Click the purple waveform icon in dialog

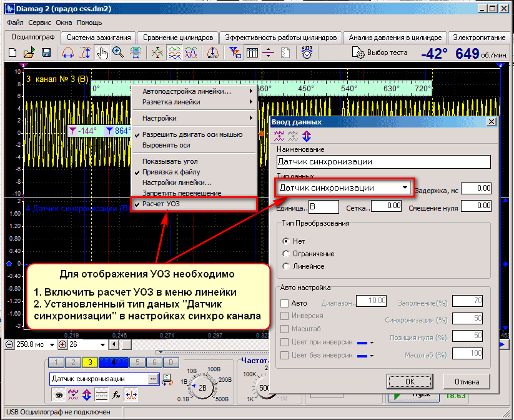(279, 136)
